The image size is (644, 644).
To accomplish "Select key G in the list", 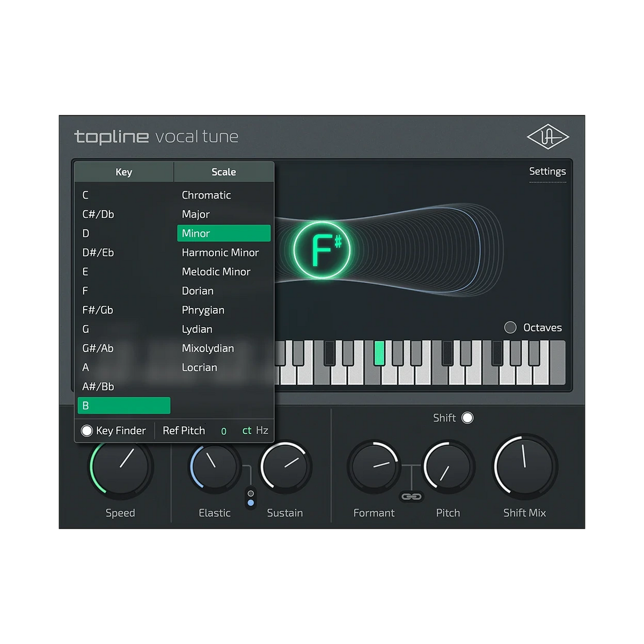I will click(x=124, y=329).
